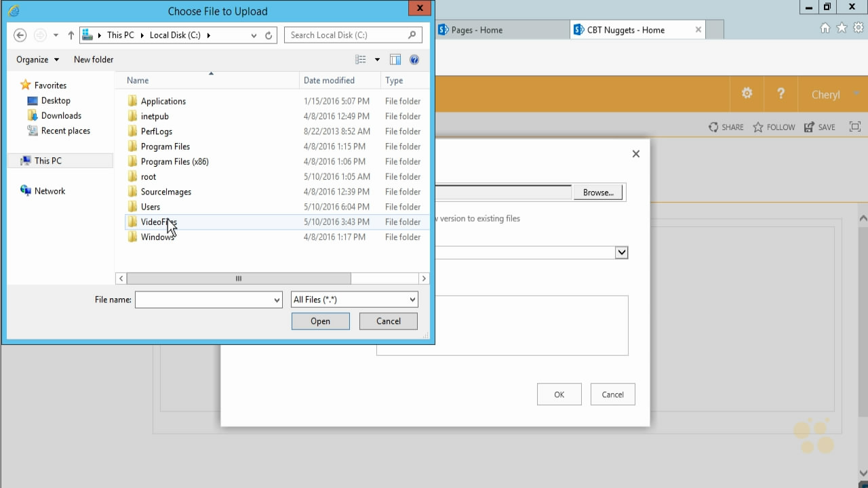This screenshot has width=868, height=488.
Task: Open the view options dropdown arrow
Action: [377, 60]
